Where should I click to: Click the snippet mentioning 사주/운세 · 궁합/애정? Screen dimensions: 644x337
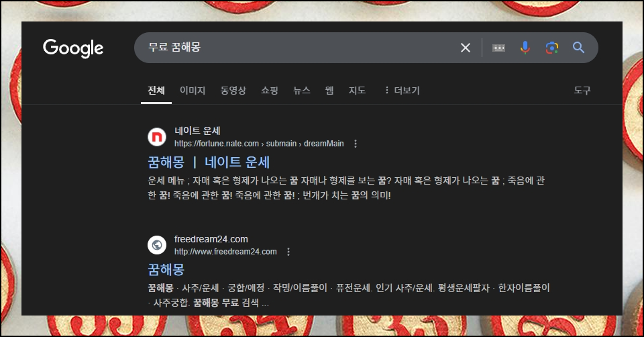[x=349, y=295]
